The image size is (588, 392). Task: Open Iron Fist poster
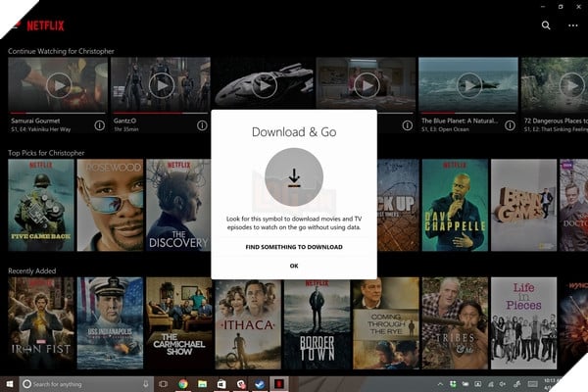pyautogui.click(x=41, y=323)
